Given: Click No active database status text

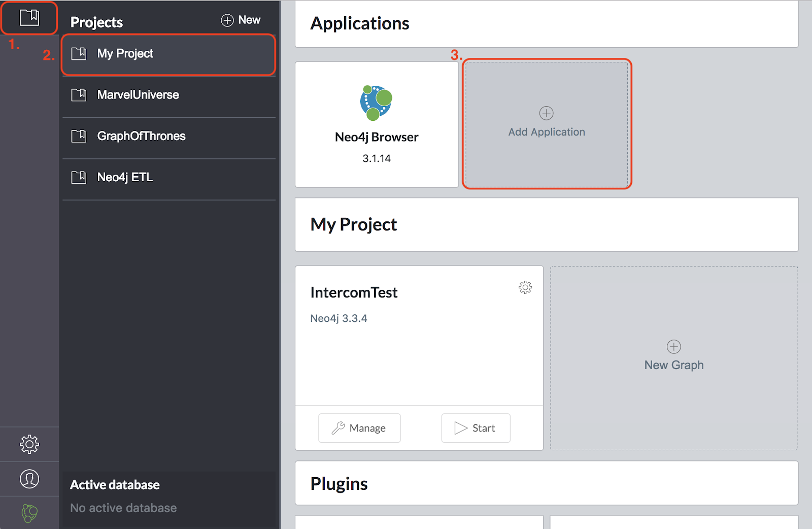Looking at the screenshot, I should [x=123, y=508].
